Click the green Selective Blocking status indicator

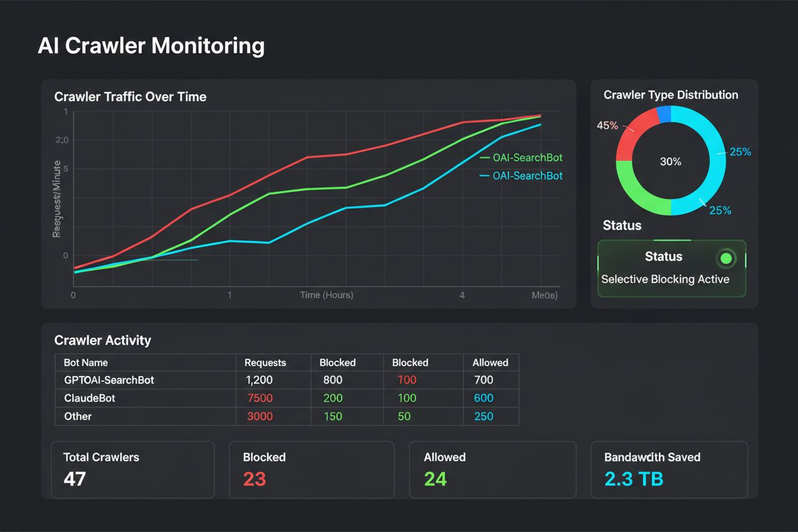pos(725,258)
